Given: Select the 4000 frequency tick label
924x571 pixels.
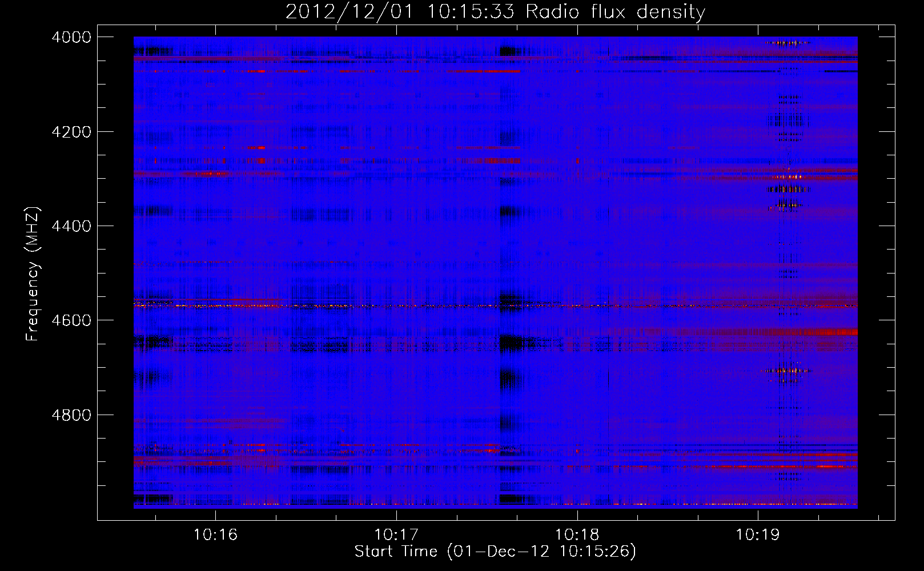Looking at the screenshot, I should click(x=71, y=37).
